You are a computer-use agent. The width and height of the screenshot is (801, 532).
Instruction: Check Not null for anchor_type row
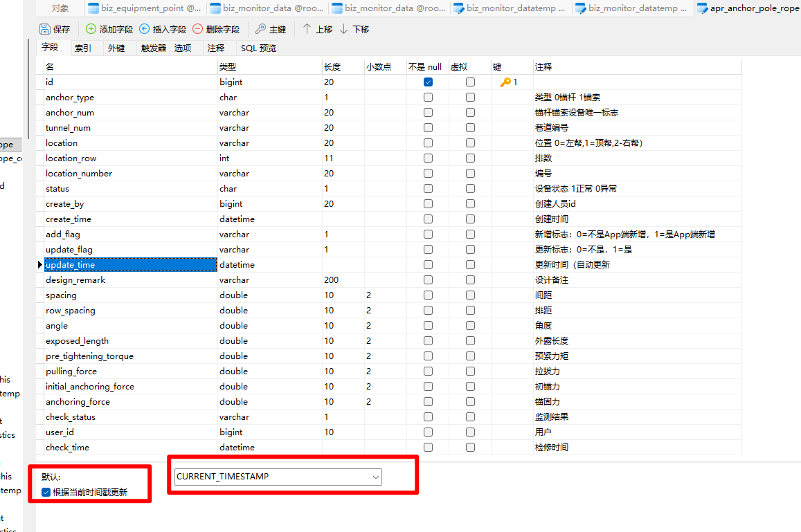click(x=428, y=98)
